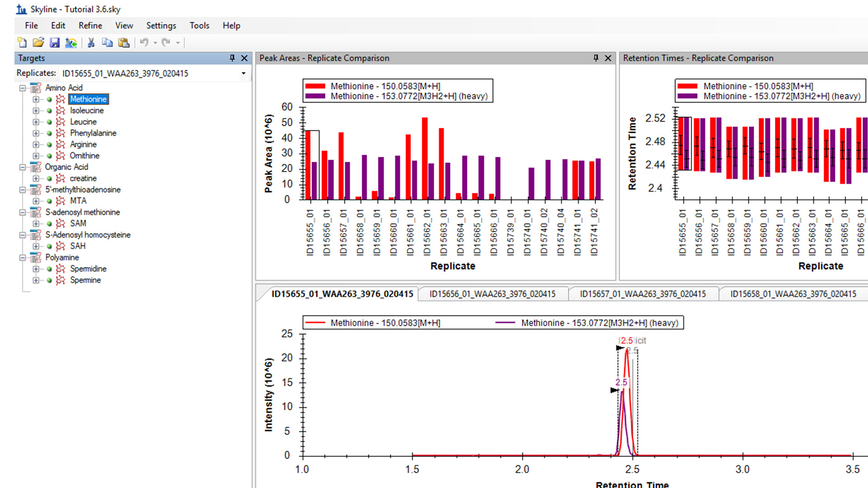Click purple heavy Methionine legend swatch in Peak Areas
The height and width of the screenshot is (488, 868).
point(315,96)
